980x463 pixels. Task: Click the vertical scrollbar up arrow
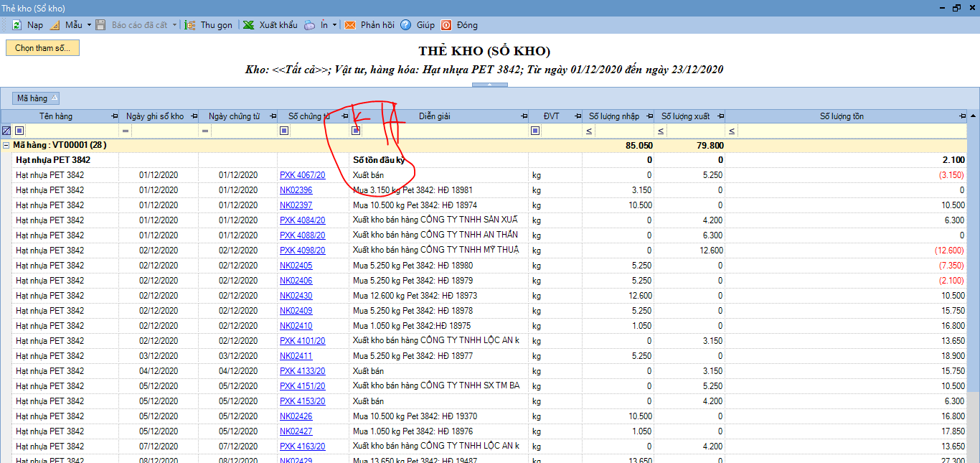974,116
